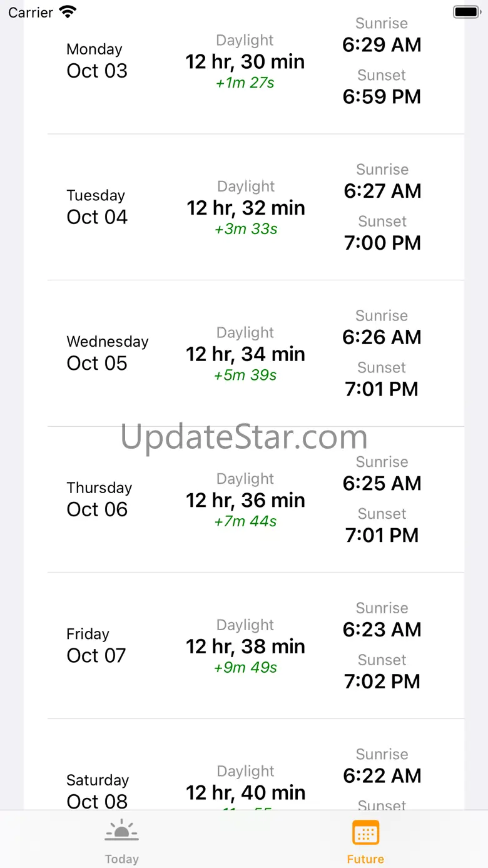Tap the 6:22 AM sunrise time

pos(382,776)
